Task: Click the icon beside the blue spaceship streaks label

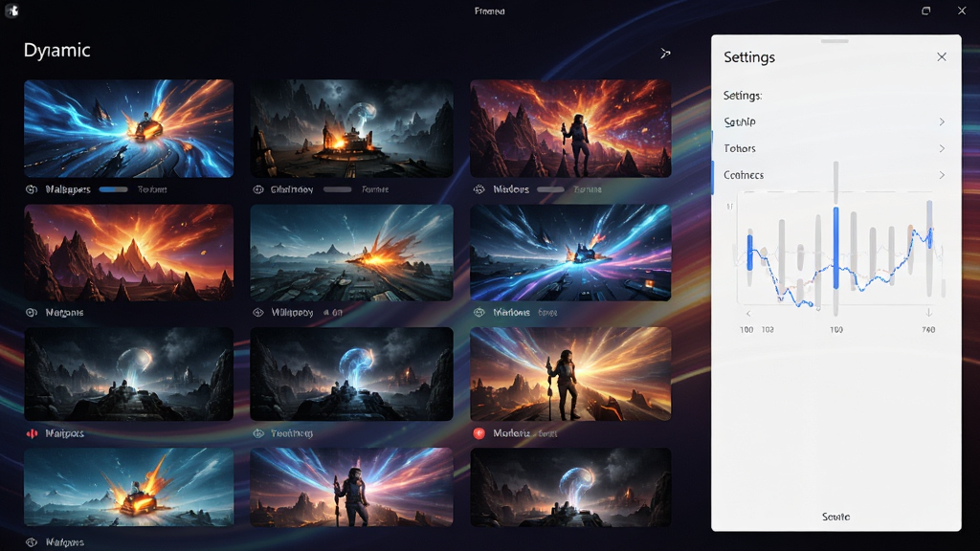Action: tap(479, 313)
